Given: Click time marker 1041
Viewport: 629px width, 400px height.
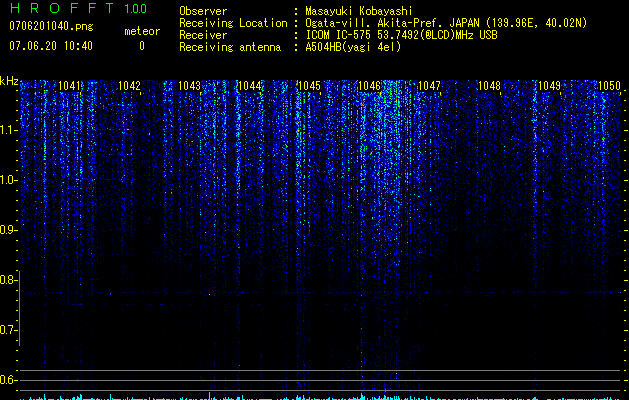Looking at the screenshot, I should (69, 86).
